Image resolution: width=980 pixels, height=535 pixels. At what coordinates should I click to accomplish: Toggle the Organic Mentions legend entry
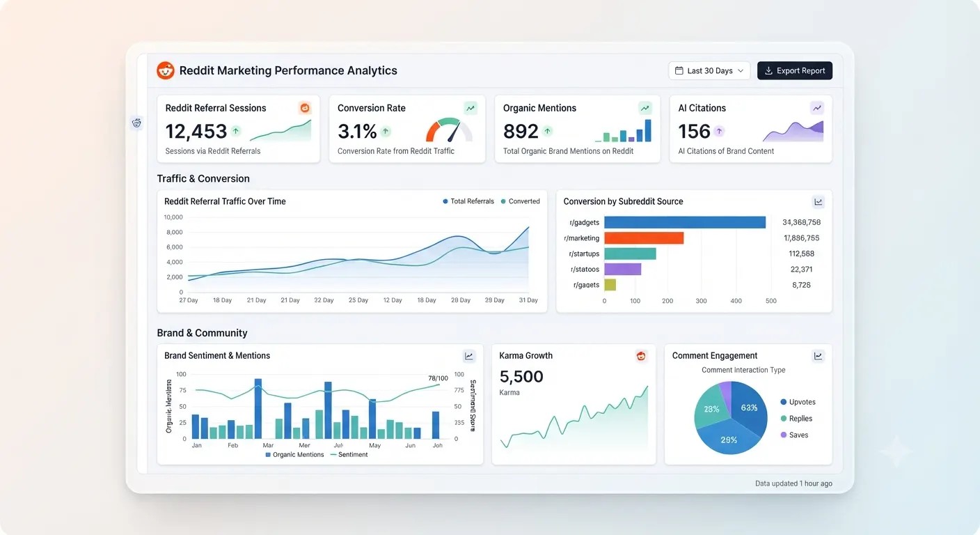(x=294, y=455)
